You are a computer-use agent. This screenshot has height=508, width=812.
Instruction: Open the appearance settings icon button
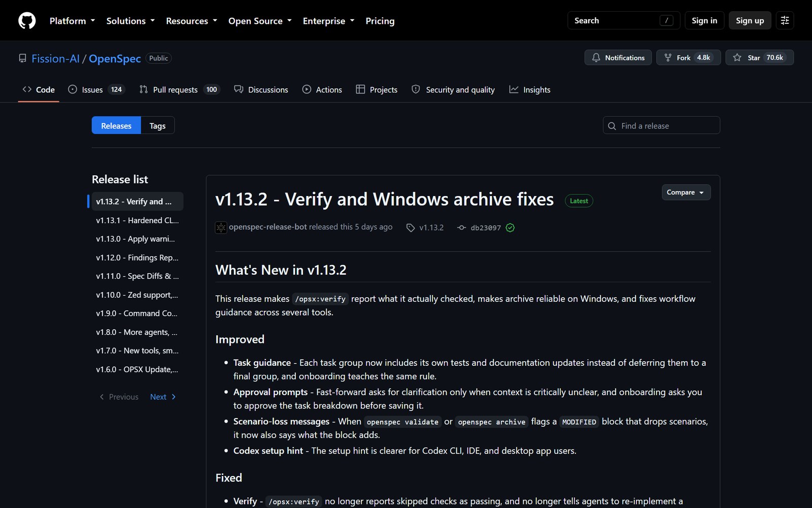point(785,20)
